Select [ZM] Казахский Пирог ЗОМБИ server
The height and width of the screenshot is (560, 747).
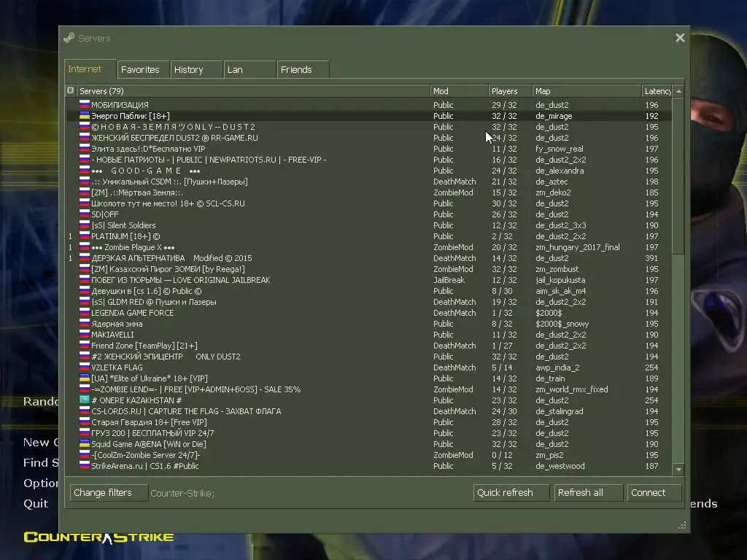pos(368,269)
